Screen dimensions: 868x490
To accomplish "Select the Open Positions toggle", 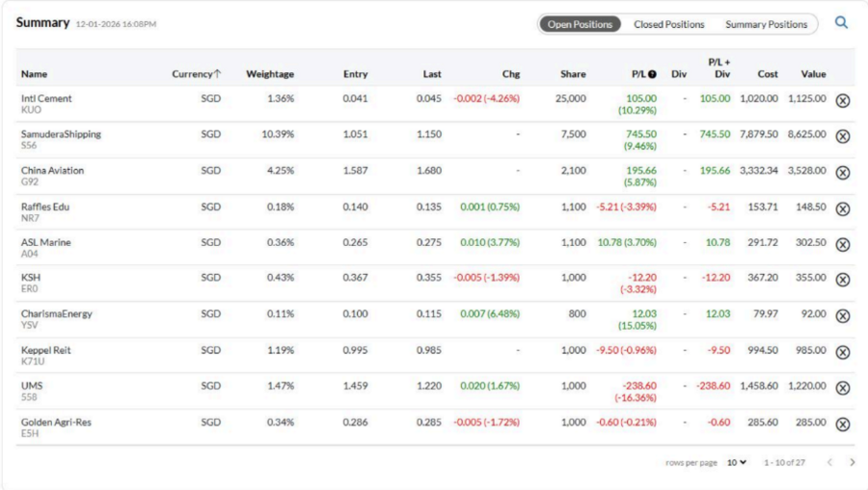I will pos(580,24).
